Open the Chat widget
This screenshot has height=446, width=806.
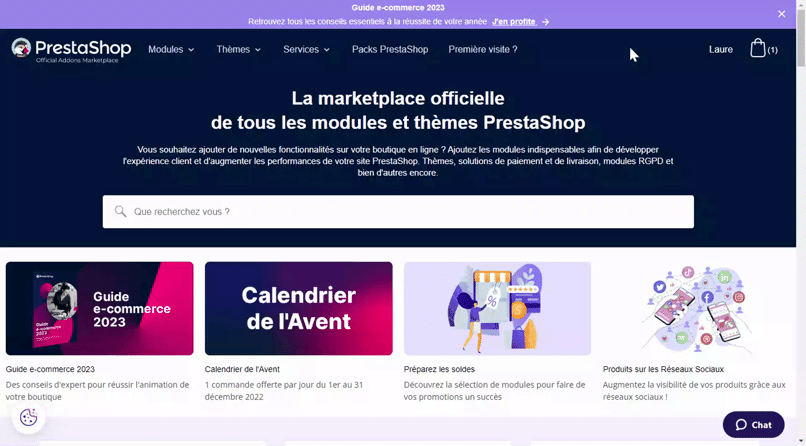[754, 424]
